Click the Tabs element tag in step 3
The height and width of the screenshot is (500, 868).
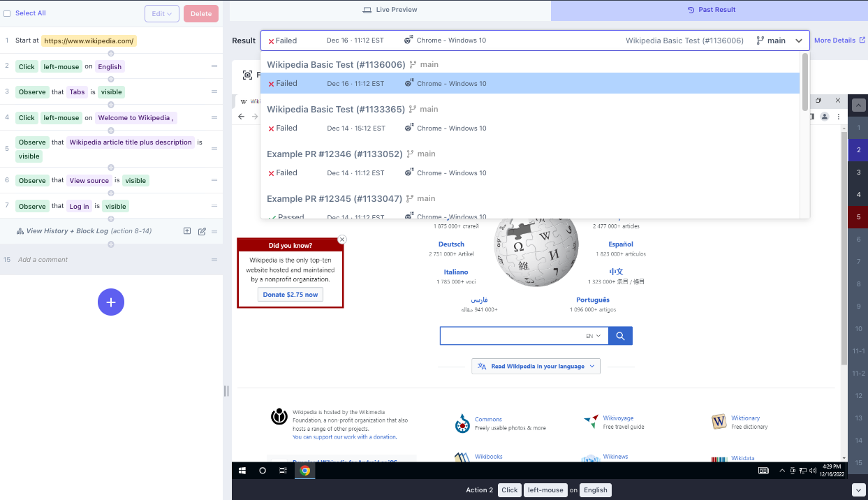(x=77, y=91)
